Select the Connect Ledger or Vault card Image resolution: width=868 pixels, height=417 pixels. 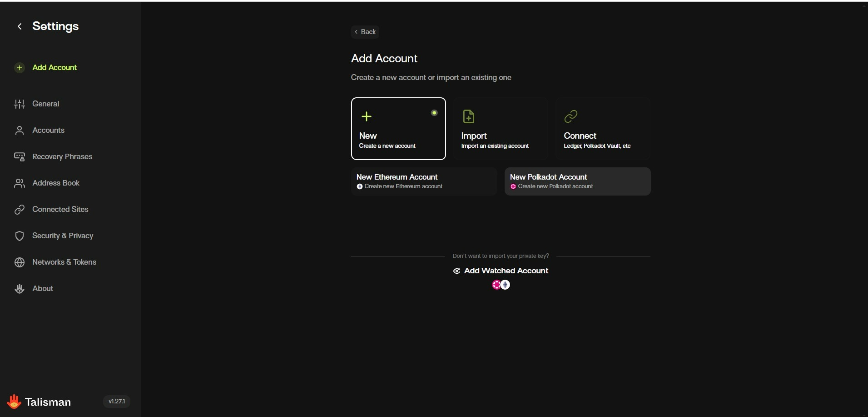(603, 129)
